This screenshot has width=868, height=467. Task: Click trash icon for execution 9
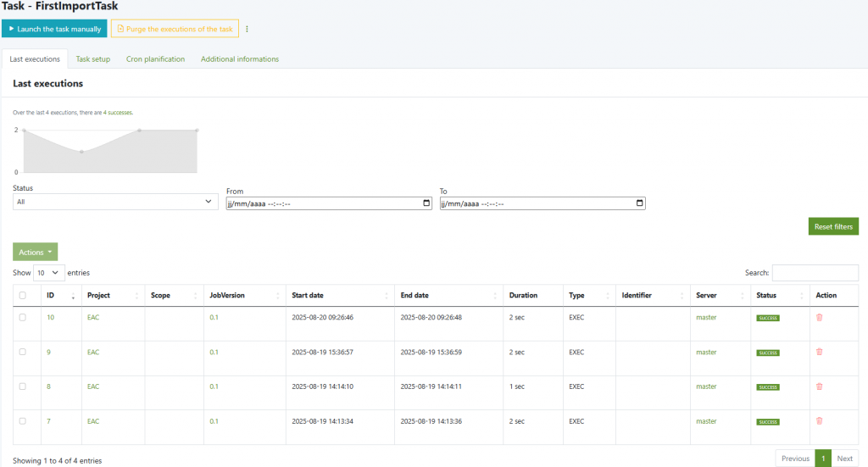tap(819, 352)
